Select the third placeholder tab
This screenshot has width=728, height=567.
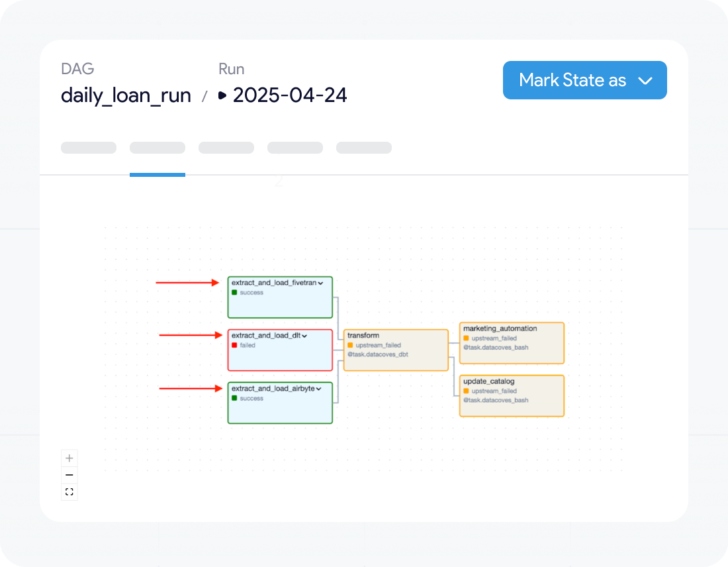click(x=226, y=148)
